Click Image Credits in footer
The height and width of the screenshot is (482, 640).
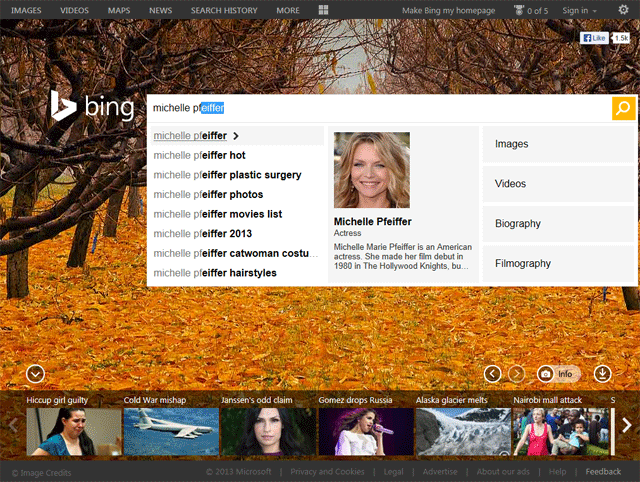pos(41,473)
